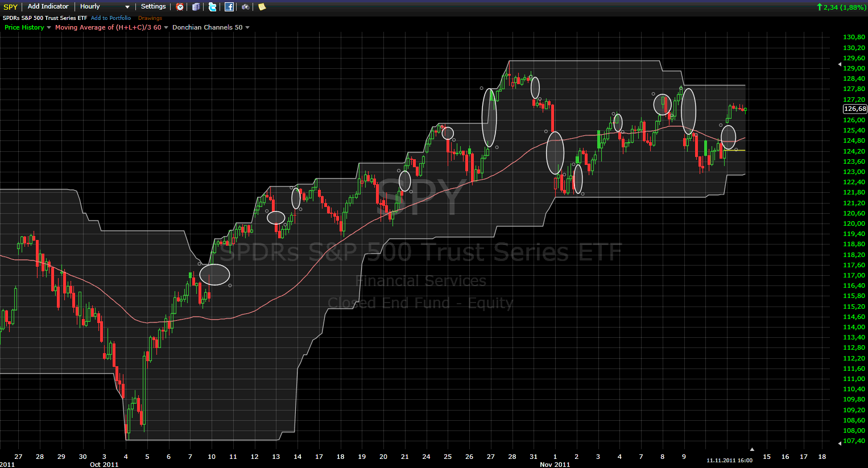Click the current price label 126,68

[x=854, y=109]
